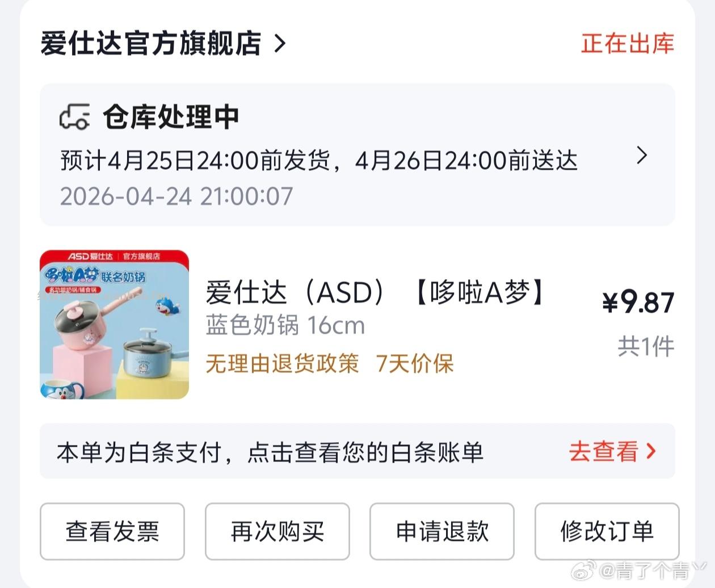Tap the estimated delivery time text
This screenshot has width=715, height=588.
coord(318,161)
